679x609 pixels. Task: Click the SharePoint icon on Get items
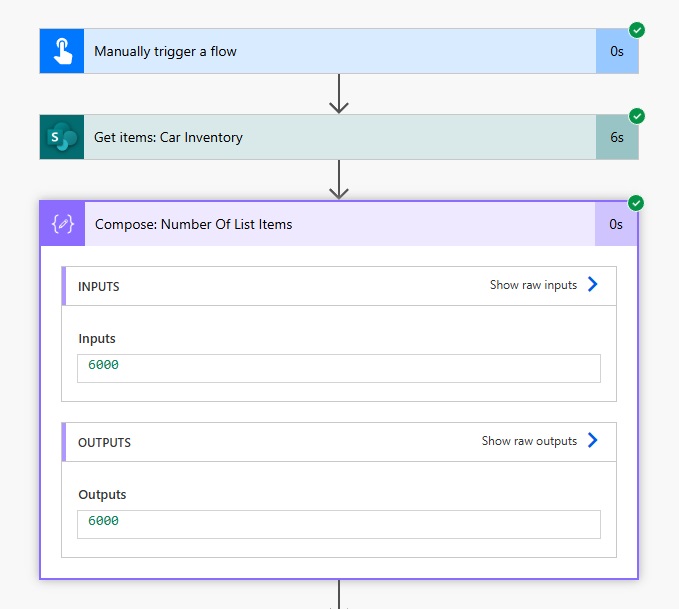(62, 137)
